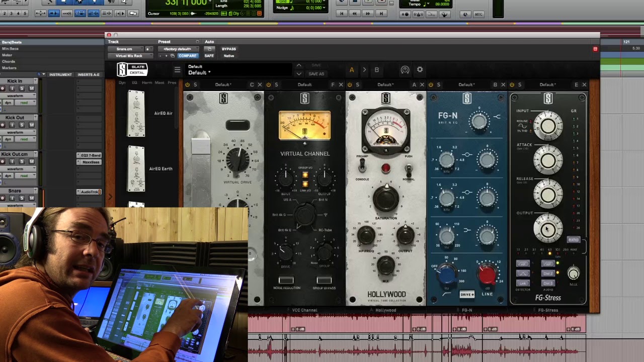Enable input monitoring on Kick Out.cm track
This screenshot has height=362, width=644.
pyautogui.click(x=12, y=161)
